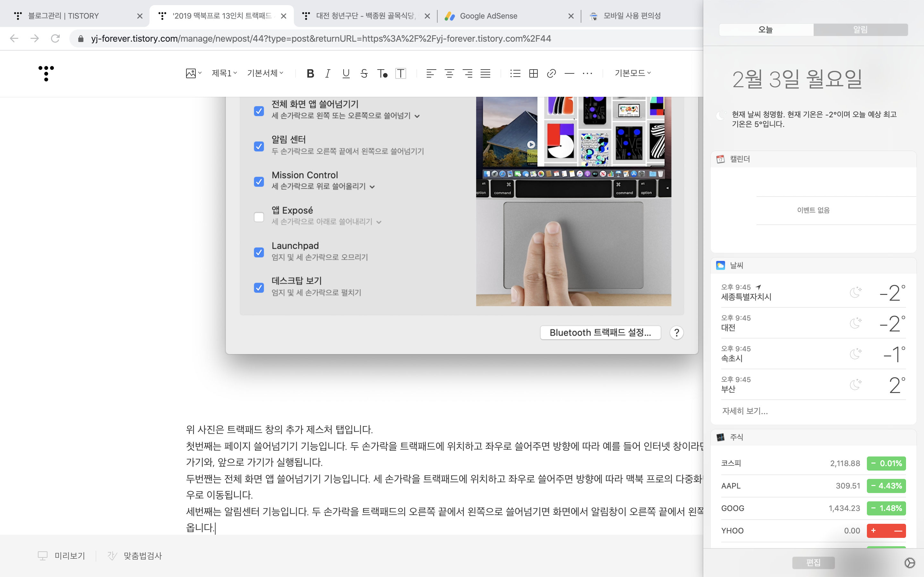Insert a hyperlink with the link icon

point(551,73)
